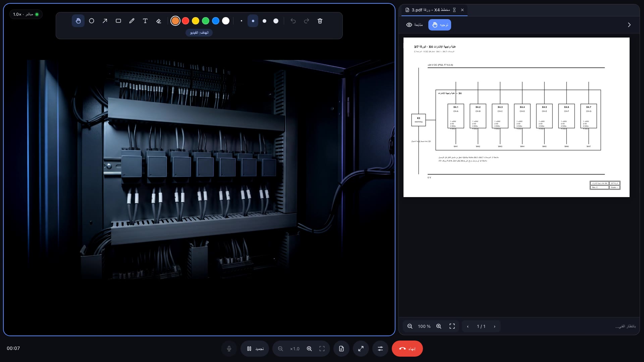This screenshot has height=362, width=644.
Task: Go to next PDF page
Action: point(494,326)
